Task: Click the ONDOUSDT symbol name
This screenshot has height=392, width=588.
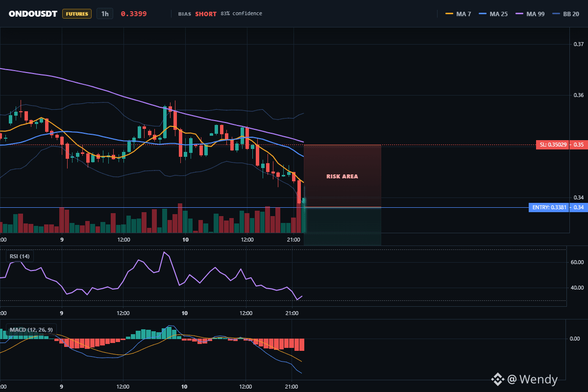Action: [x=33, y=14]
